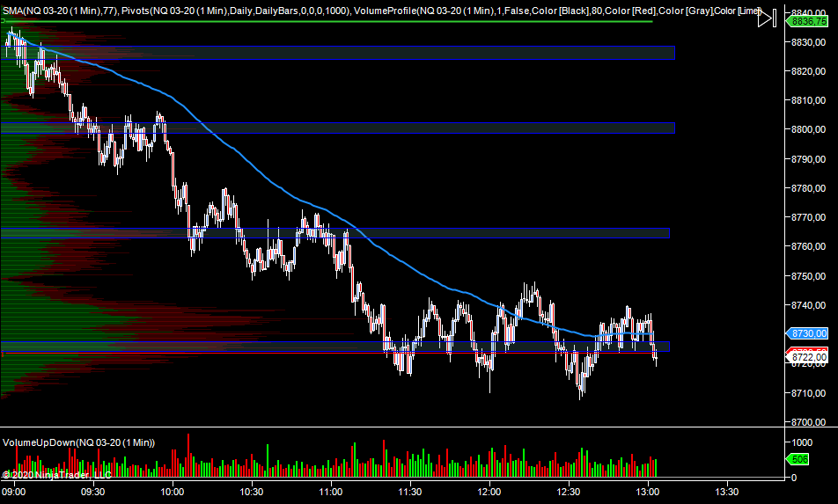Click the divider between price and volume panels
This screenshot has width=838, height=504.
click(x=387, y=427)
